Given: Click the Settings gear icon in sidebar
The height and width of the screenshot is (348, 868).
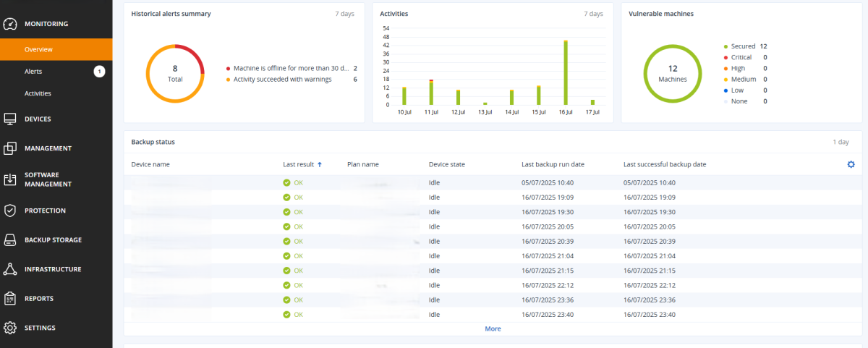Looking at the screenshot, I should (10, 328).
